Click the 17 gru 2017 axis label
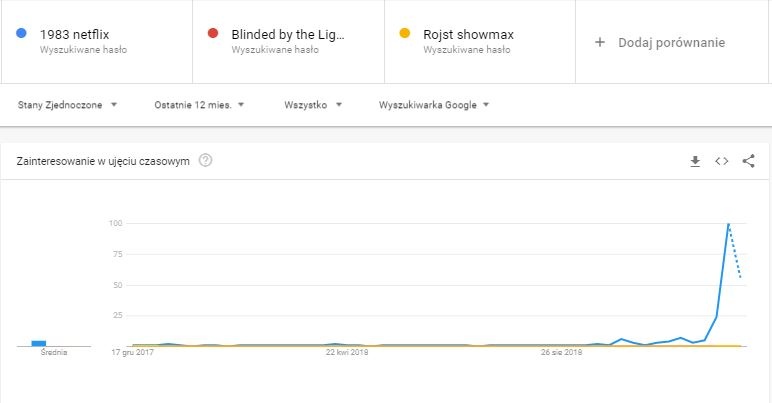Screen dimensions: 772x403 coord(132,352)
